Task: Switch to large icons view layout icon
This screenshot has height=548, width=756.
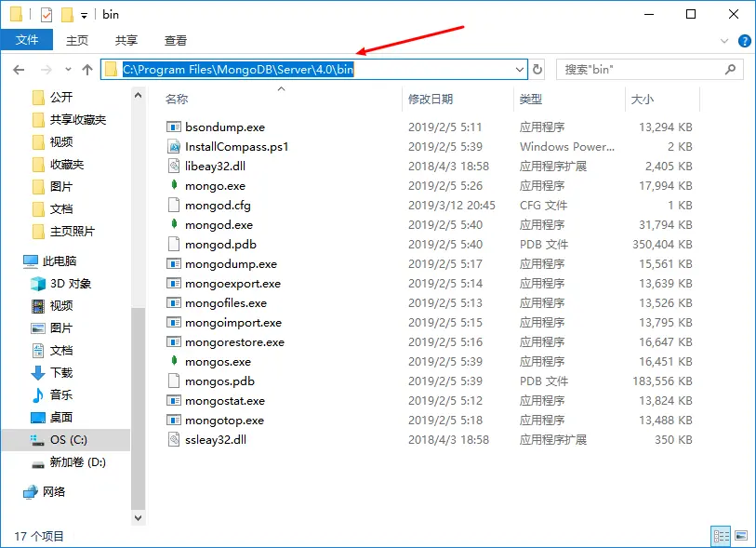Action: point(741,536)
